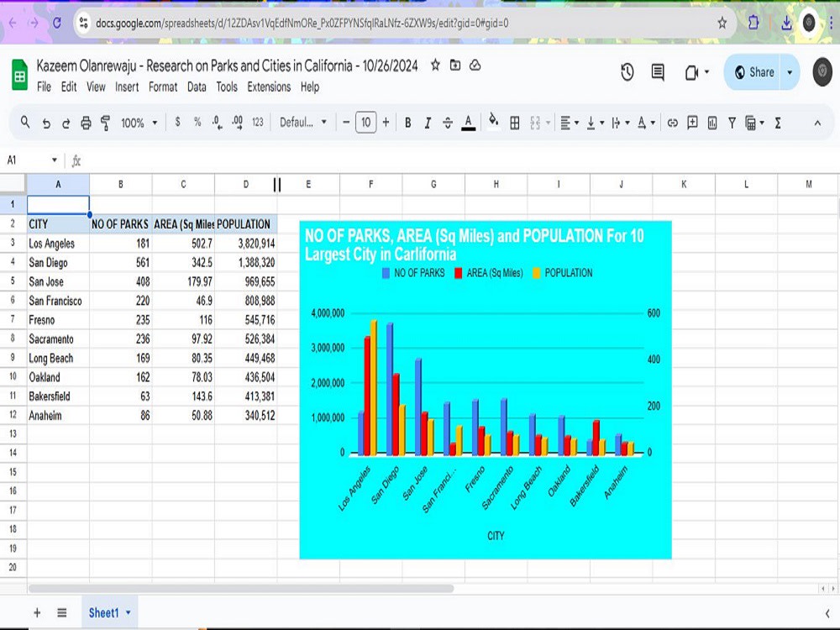The width and height of the screenshot is (840, 630).
Task: Insert a comment
Action: [x=692, y=123]
